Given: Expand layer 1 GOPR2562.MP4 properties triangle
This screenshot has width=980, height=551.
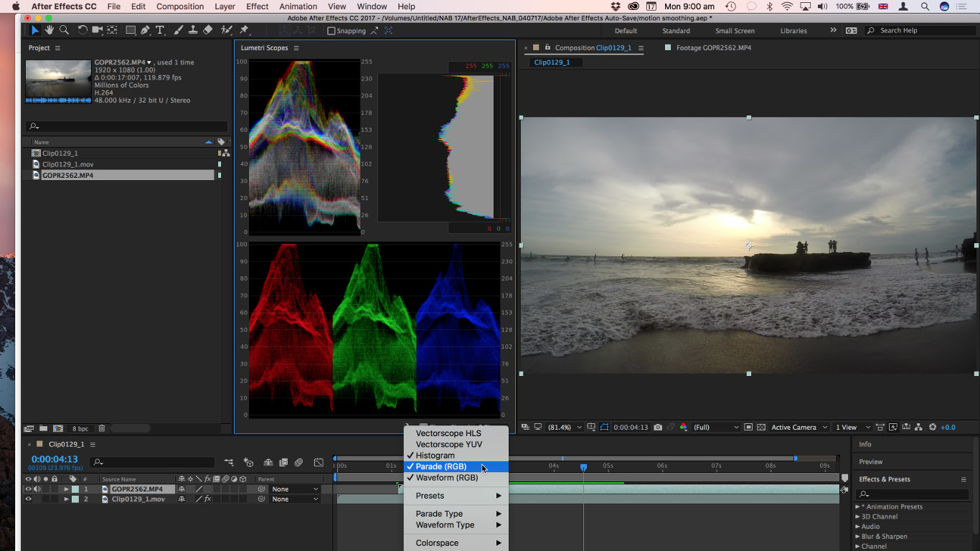Looking at the screenshot, I should tap(66, 489).
